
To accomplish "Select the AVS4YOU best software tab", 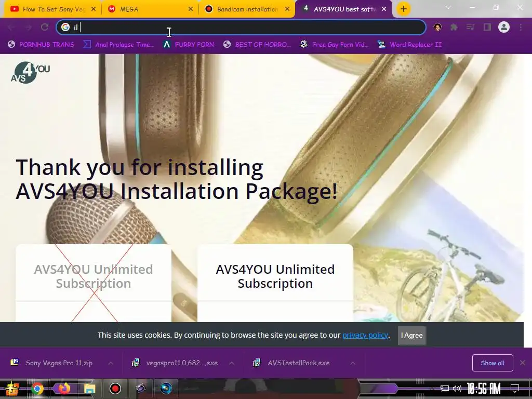I will [344, 9].
